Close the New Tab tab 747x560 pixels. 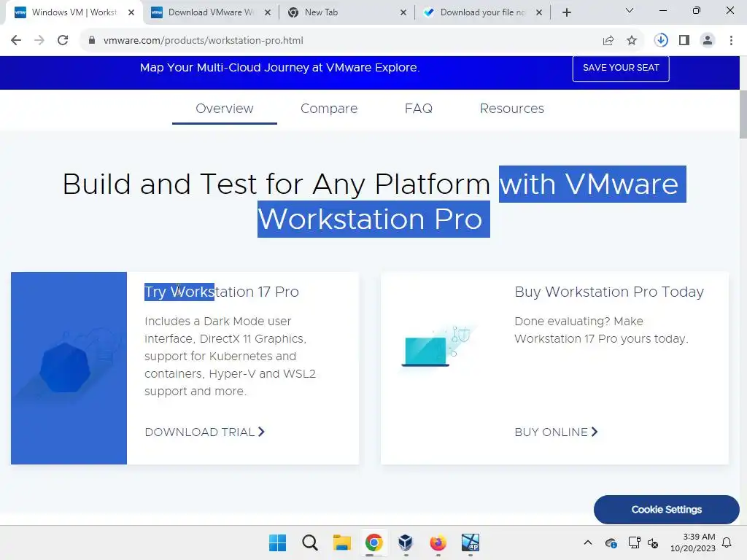[403, 12]
